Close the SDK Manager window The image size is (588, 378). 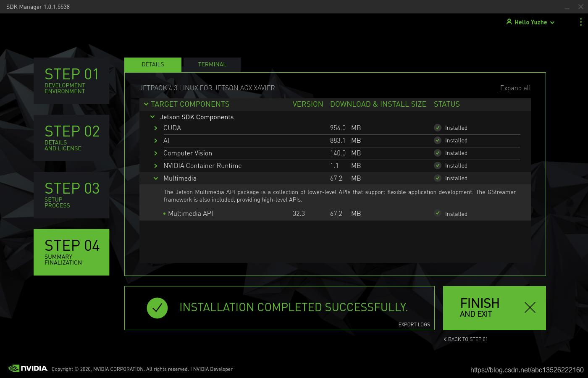pyautogui.click(x=581, y=7)
